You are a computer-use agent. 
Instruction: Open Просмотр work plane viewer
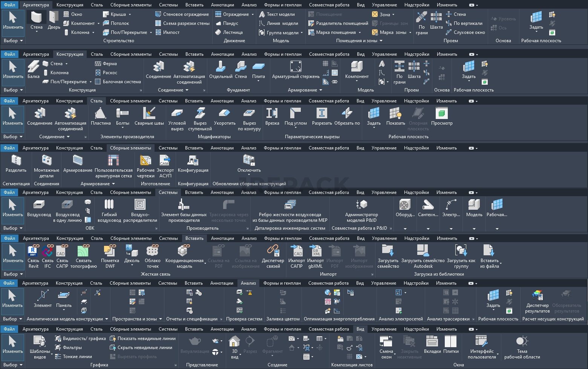click(442, 116)
